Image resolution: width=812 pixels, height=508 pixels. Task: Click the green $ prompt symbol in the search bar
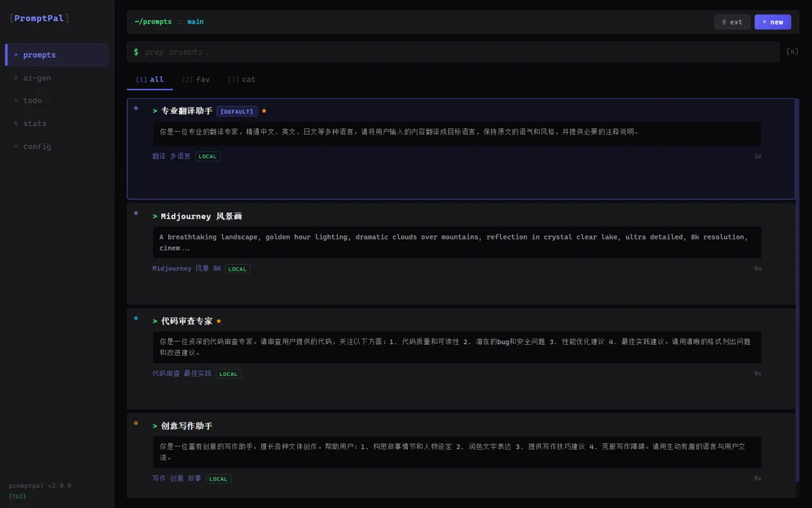136,52
